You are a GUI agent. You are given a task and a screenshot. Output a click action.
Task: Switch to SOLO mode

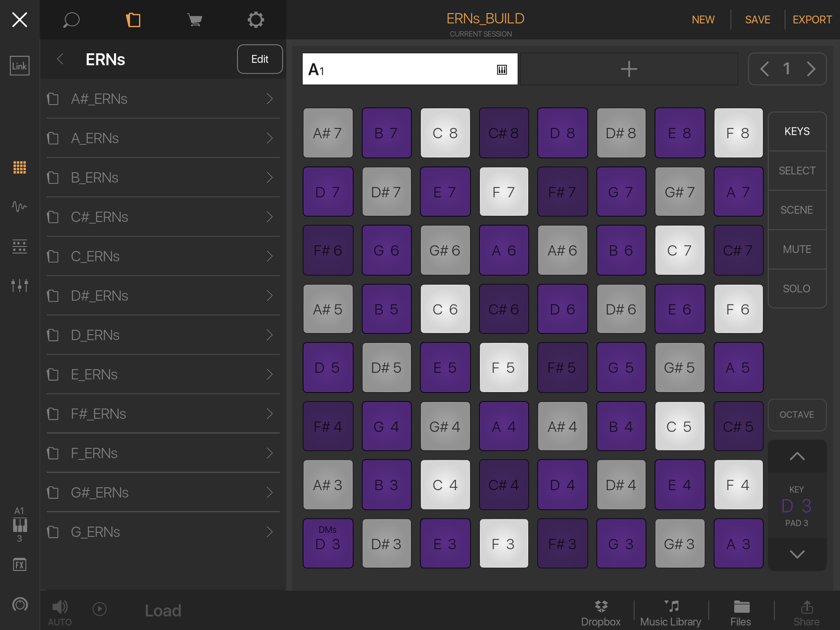coord(797,289)
